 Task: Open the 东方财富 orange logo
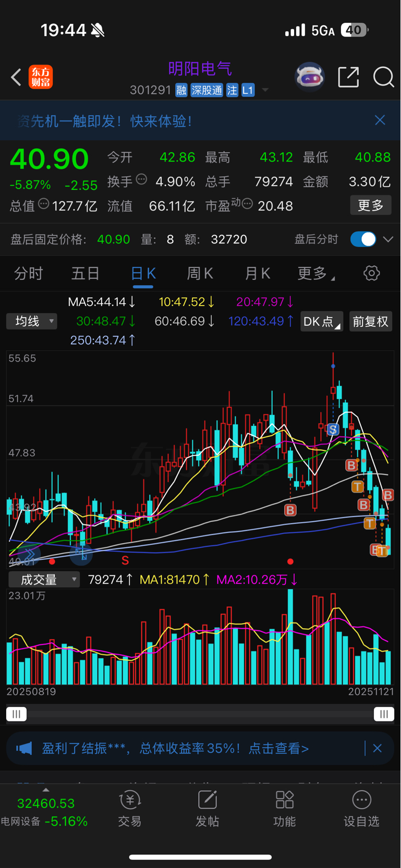[x=41, y=77]
